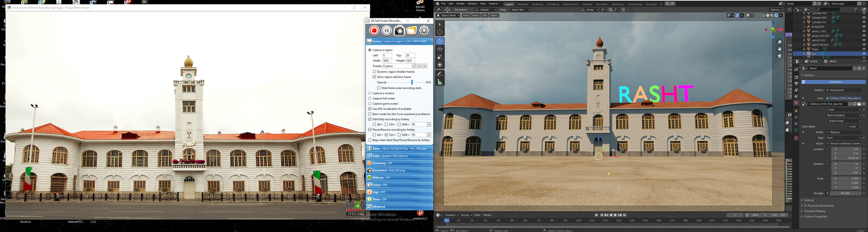Open the recordings folder icon in ZD Soft
This screenshot has width=868, height=232.
point(411,31)
